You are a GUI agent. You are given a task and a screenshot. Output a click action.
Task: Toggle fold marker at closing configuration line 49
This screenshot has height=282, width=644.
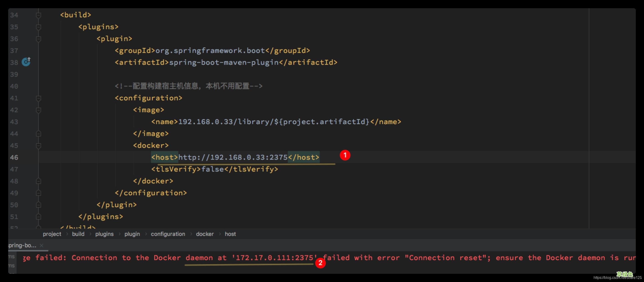pos(38,193)
